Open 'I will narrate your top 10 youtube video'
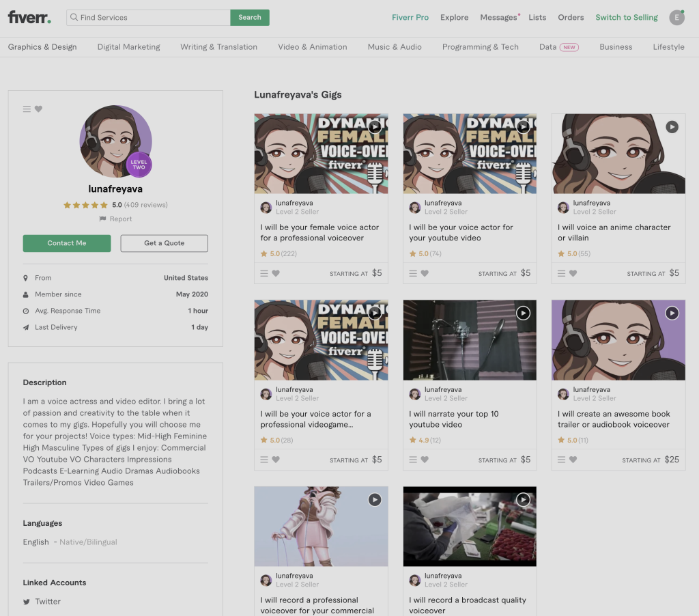 point(454,419)
